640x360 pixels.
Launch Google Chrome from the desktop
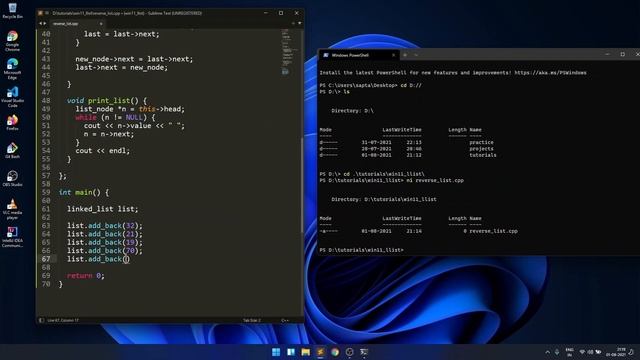(x=12, y=40)
